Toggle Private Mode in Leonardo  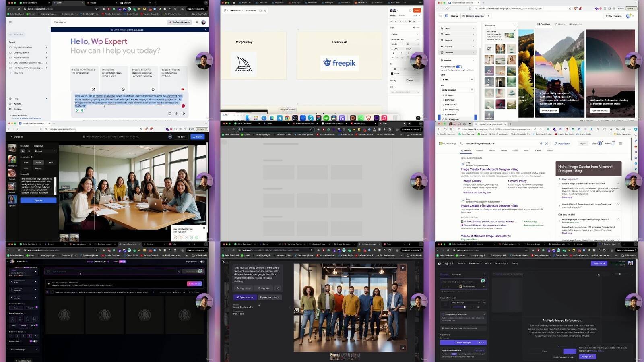coord(35,341)
